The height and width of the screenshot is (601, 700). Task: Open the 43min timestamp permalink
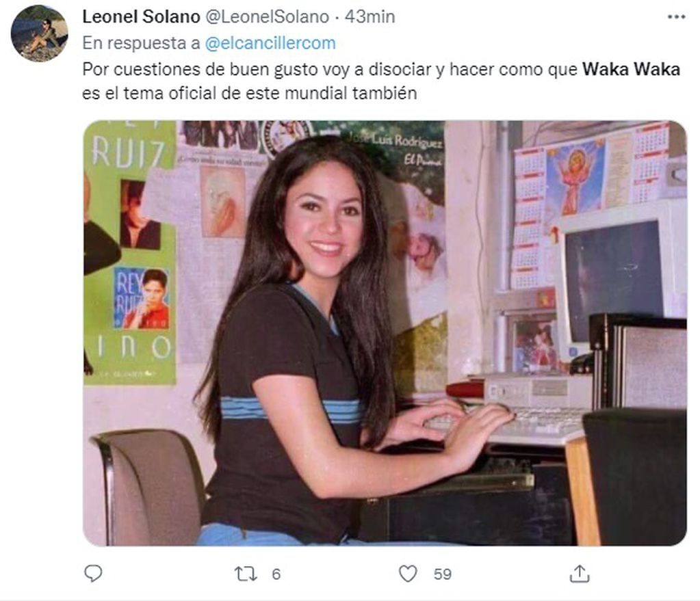click(370, 17)
